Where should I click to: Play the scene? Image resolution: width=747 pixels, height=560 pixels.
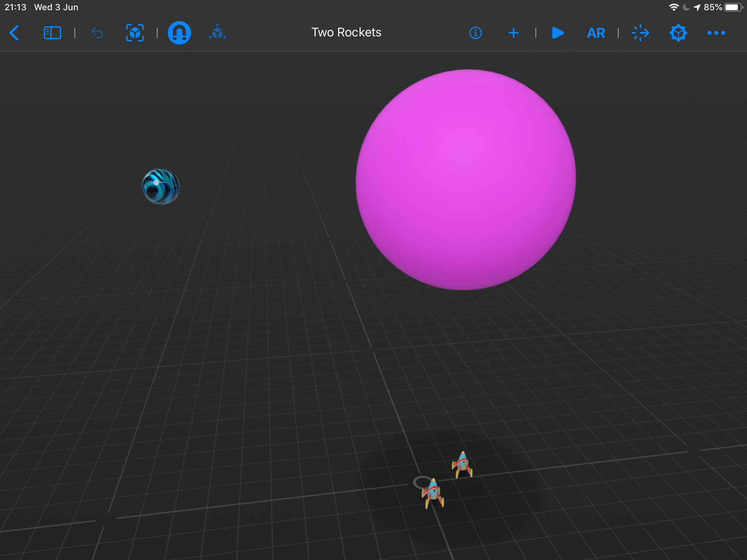[x=558, y=33]
